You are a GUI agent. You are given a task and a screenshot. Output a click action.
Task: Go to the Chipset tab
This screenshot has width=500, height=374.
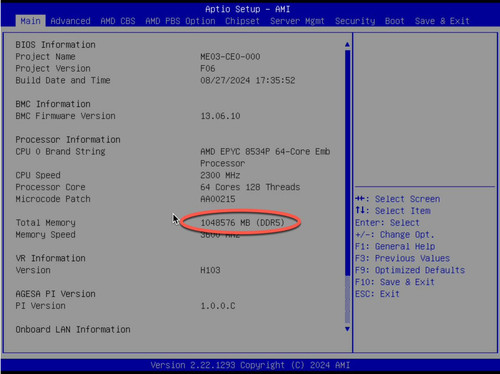[x=242, y=21]
